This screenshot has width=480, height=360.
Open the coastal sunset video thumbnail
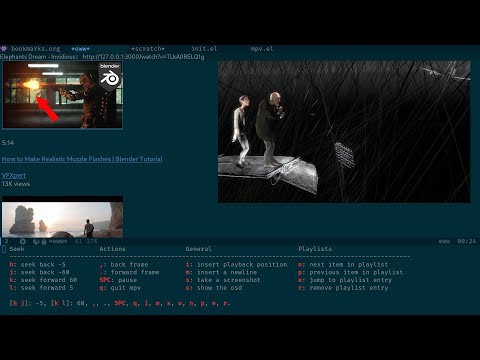click(62, 217)
